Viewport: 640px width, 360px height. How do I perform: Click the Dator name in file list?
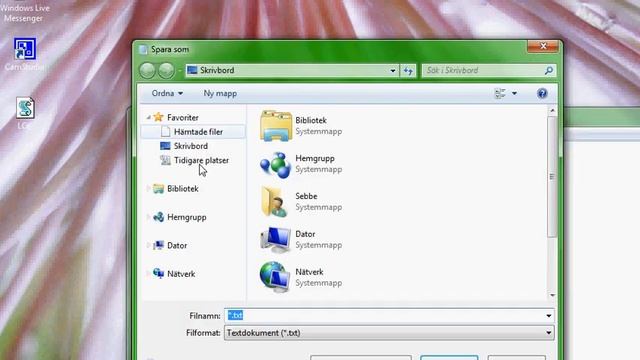point(305,234)
